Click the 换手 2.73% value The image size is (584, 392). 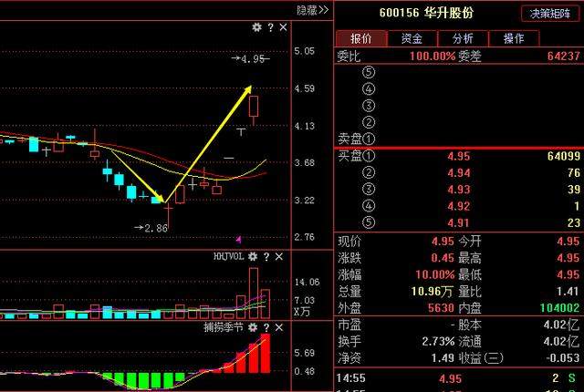pyautogui.click(x=438, y=342)
